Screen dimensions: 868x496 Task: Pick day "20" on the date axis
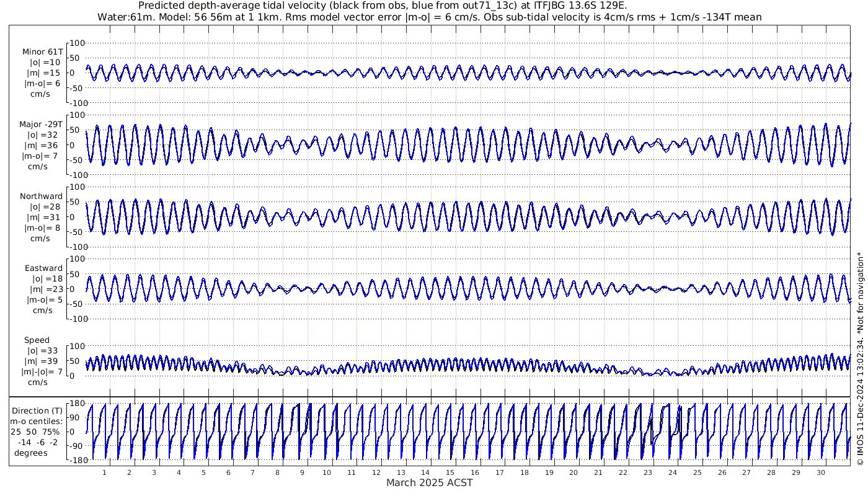[x=573, y=472]
